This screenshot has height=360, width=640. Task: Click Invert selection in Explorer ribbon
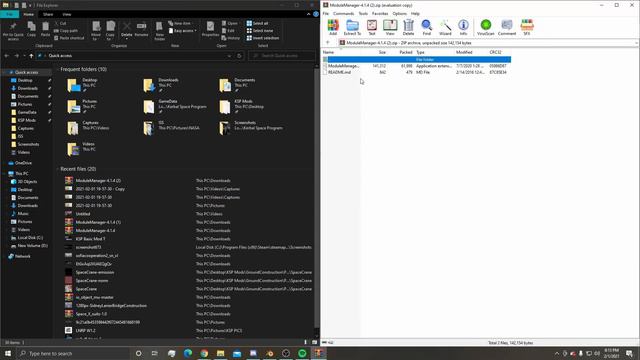[x=263, y=38]
